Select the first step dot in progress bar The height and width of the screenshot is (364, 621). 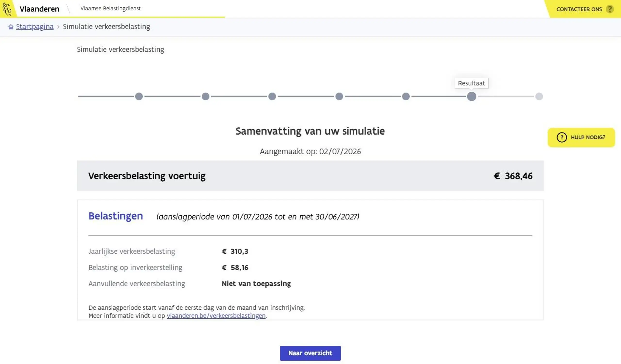point(139,97)
